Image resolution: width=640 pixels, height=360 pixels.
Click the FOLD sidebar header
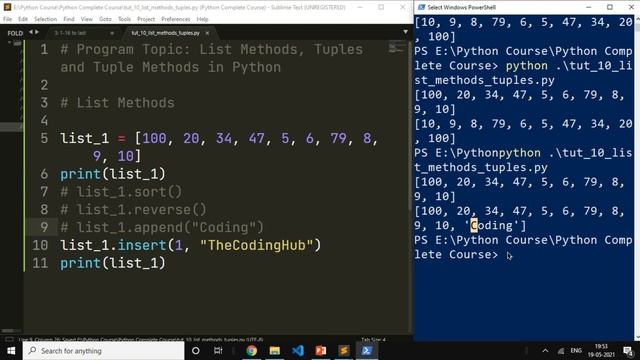[x=15, y=33]
